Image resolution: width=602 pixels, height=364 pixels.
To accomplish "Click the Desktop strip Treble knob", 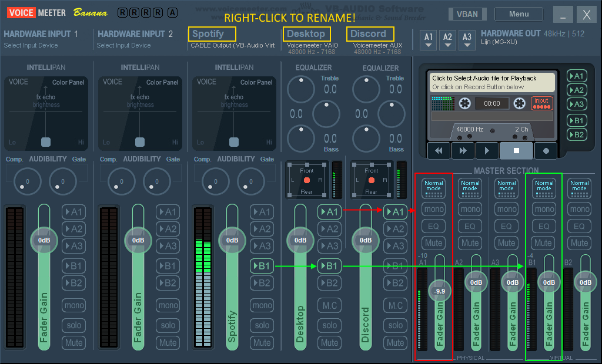I will (x=301, y=89).
